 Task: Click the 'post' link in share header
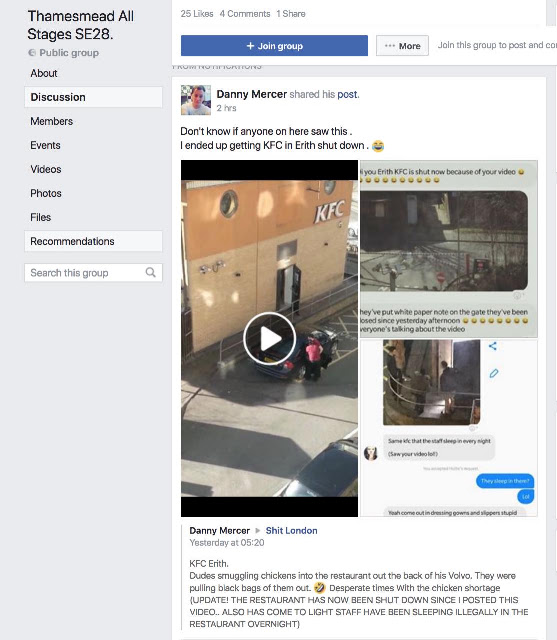click(347, 94)
